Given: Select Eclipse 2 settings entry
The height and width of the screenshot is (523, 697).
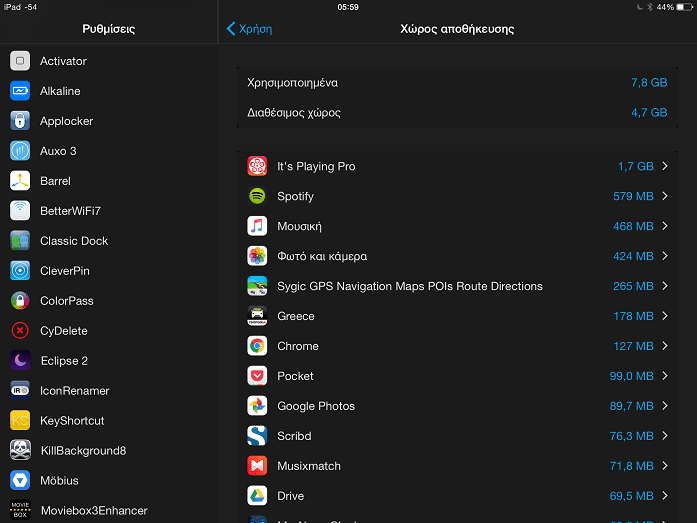Looking at the screenshot, I should (x=109, y=360).
